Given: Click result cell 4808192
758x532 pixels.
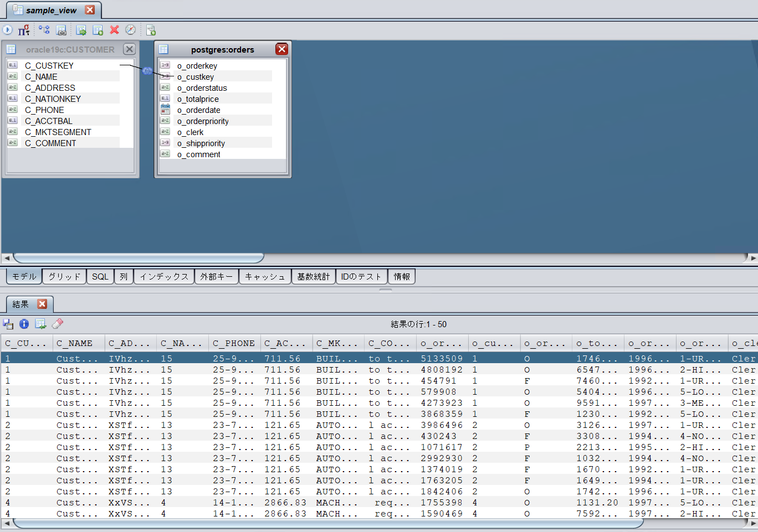Looking at the screenshot, I should tap(442, 370).
